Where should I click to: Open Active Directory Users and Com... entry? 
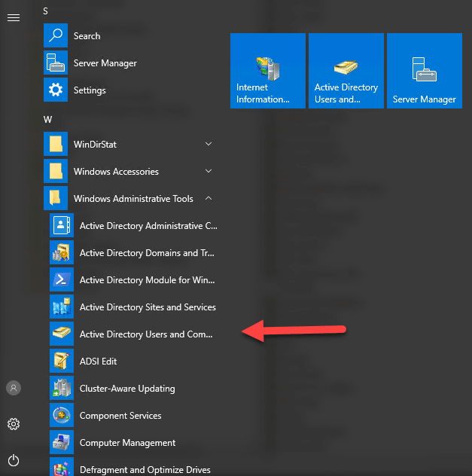click(x=146, y=334)
